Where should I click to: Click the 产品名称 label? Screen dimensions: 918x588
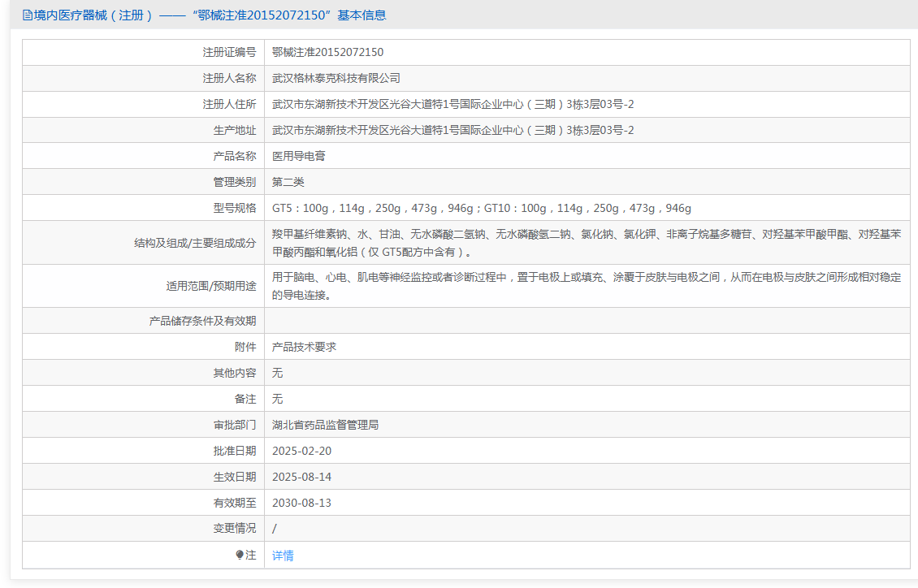[x=235, y=156]
